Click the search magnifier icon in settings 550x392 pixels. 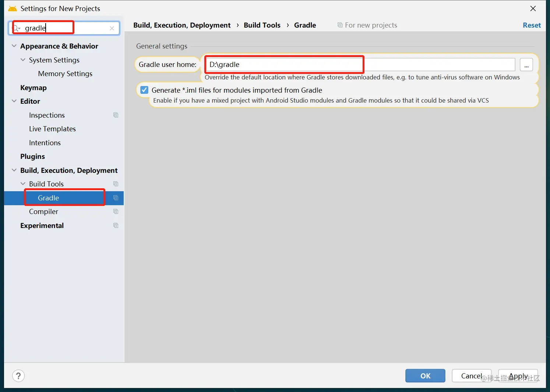coord(17,28)
